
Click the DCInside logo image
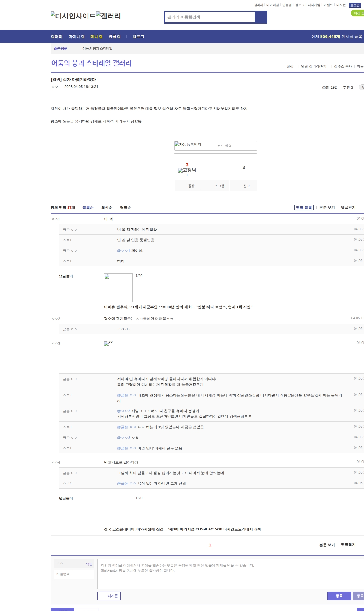(73, 16)
